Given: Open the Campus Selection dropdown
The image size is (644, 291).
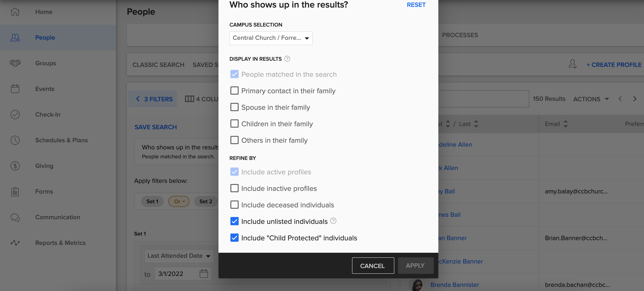Looking at the screenshot, I should coord(271,38).
